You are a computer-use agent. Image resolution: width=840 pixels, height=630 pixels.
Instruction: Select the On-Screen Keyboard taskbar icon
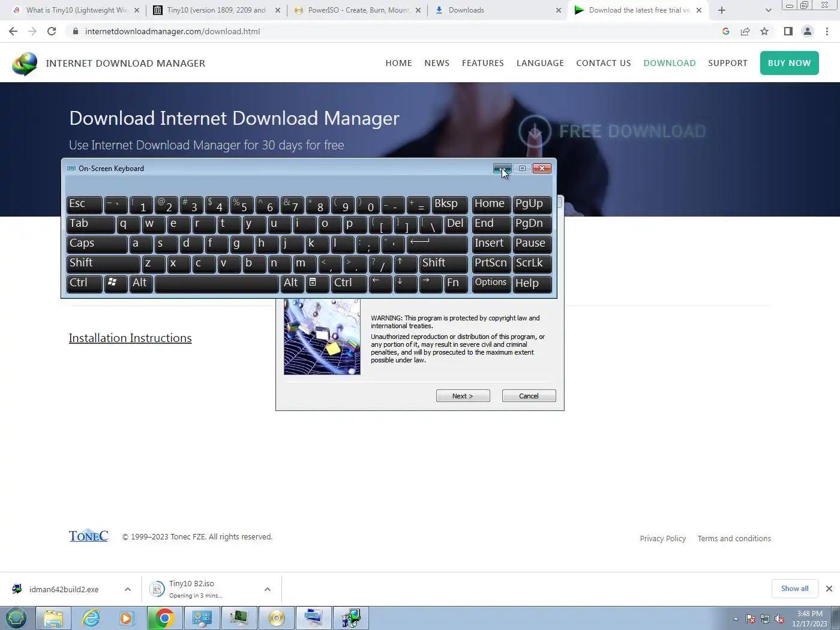click(x=313, y=618)
